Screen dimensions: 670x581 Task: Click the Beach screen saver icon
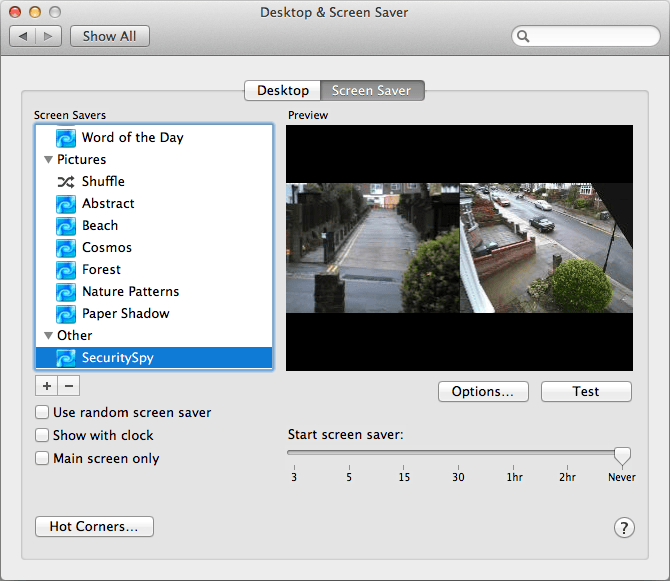(x=66, y=226)
